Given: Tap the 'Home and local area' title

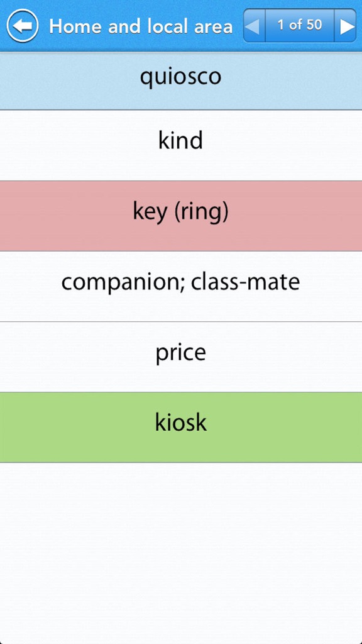Looking at the screenshot, I should [x=141, y=26].
